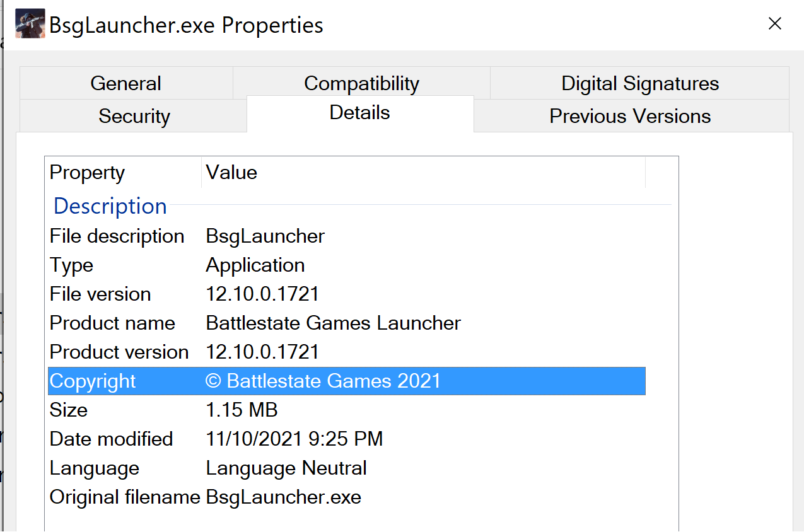Click Battlestate Games Launcher value
804x532 pixels.
tap(334, 323)
